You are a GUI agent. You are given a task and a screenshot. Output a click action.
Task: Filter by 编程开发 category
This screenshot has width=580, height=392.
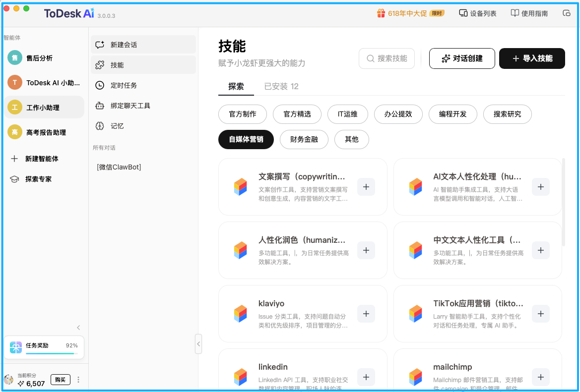[453, 114]
